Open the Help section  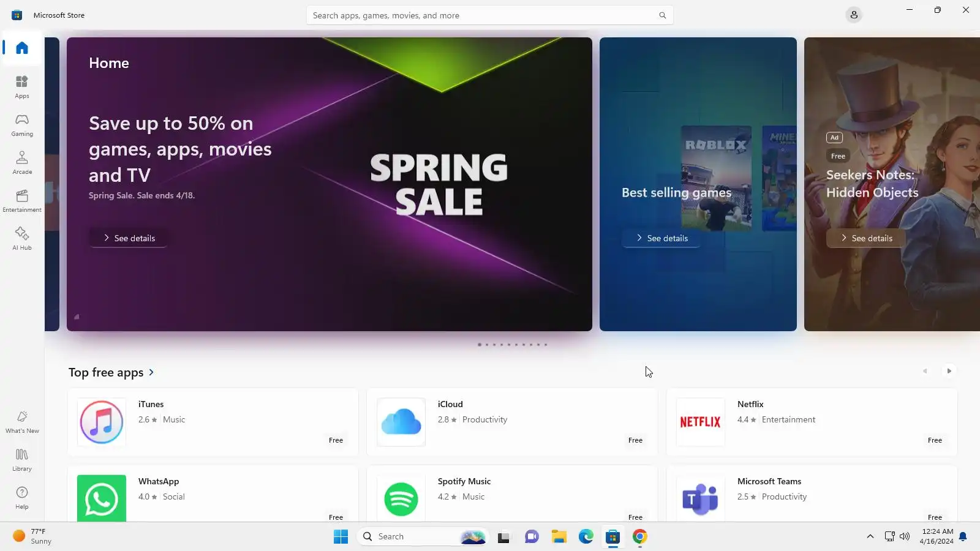coord(22,498)
